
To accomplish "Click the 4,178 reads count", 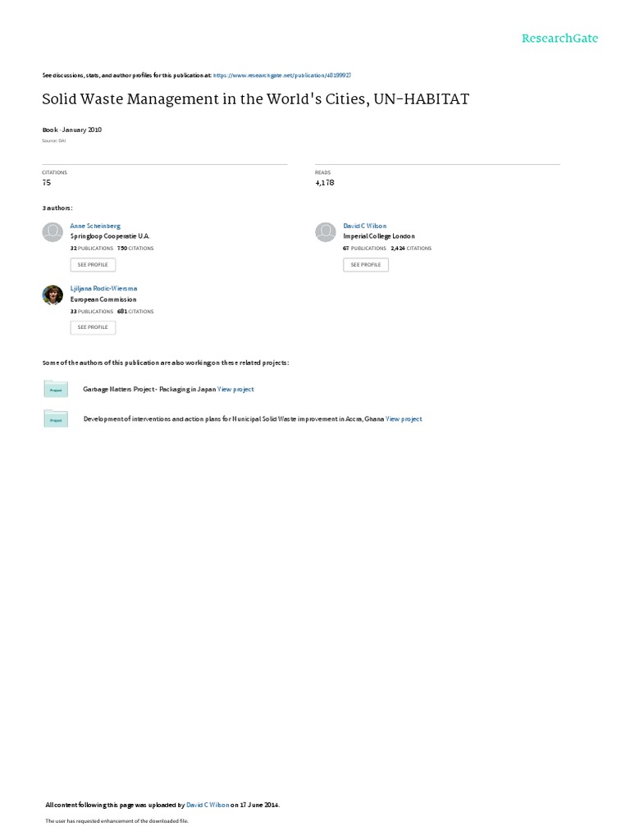I will pos(325,183).
